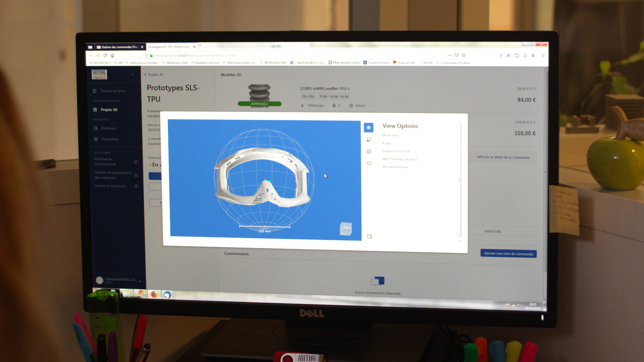Click Firefox icon in Windows taskbar
Viewport: 644px width, 362px height.
154,294
